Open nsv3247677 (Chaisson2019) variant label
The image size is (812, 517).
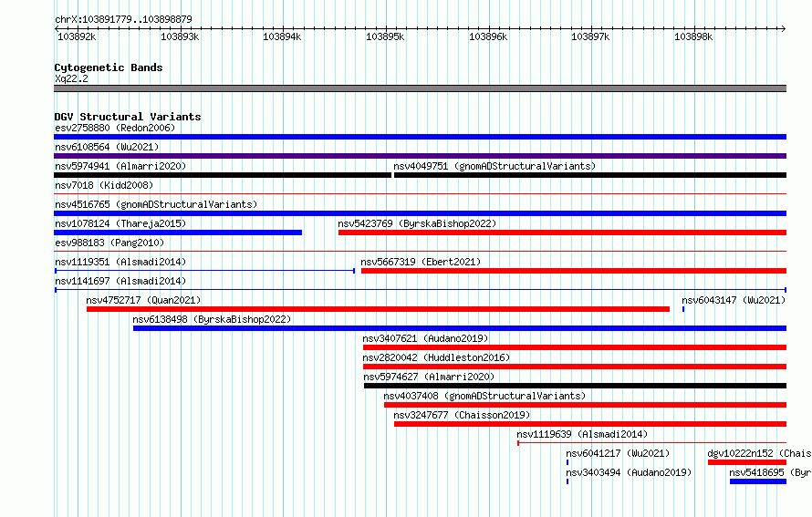coord(462,415)
